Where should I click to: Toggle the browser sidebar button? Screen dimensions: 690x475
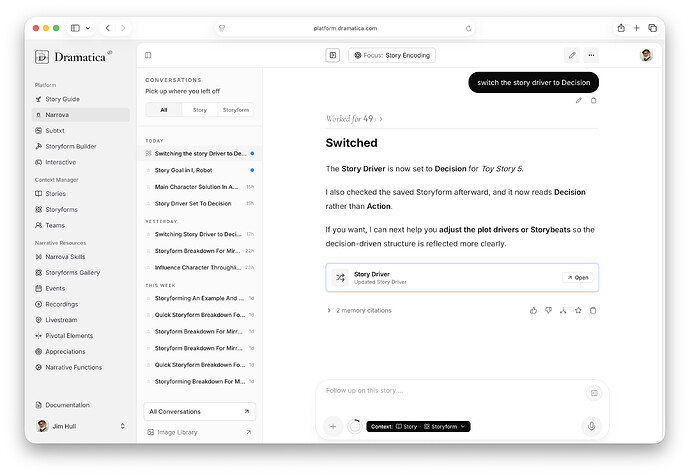click(x=75, y=28)
